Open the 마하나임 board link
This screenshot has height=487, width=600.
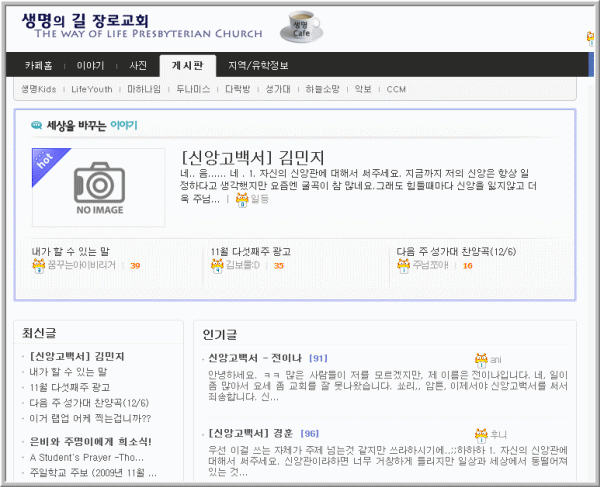point(144,89)
